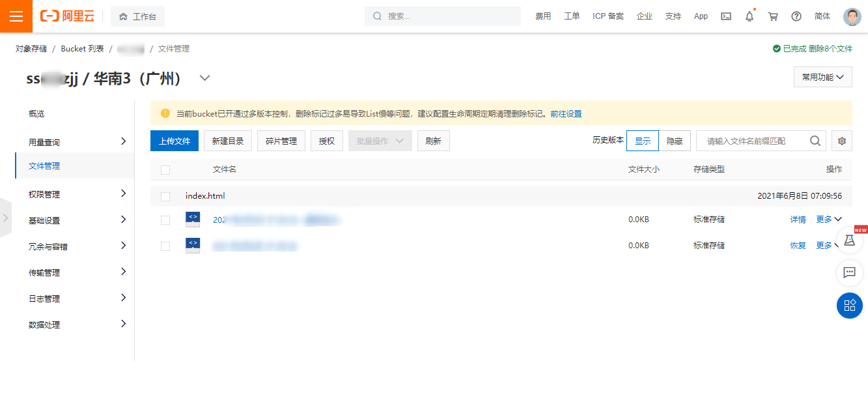Viewport: 868px width, 402px height.
Task: Open 支持 in top navigation
Action: point(673,16)
